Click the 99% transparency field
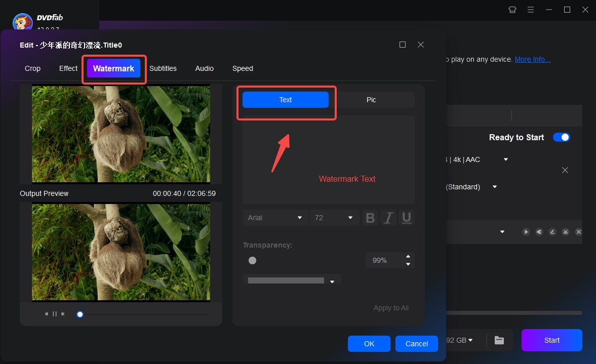Image resolution: width=596 pixels, height=364 pixels. 383,260
